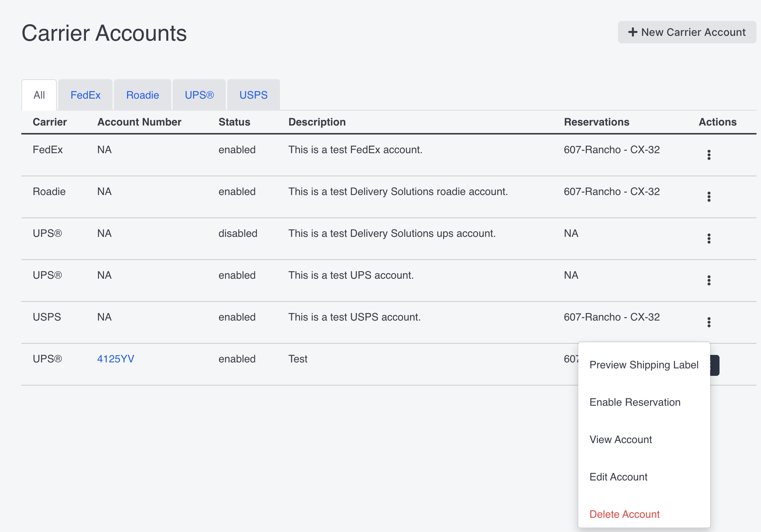Switch to the Roadie tab

tap(142, 95)
